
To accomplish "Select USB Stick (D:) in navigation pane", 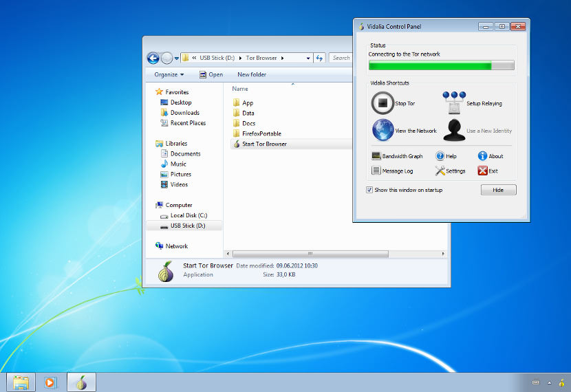I will (184, 226).
